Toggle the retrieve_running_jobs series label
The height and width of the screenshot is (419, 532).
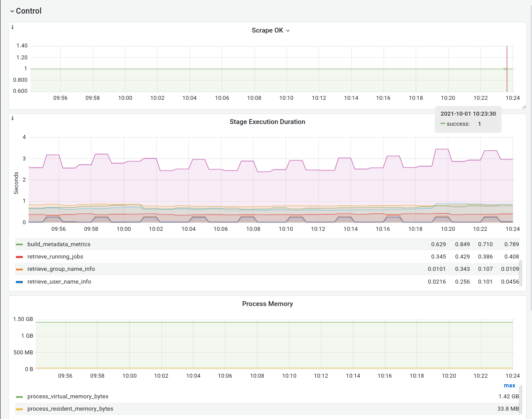point(55,257)
